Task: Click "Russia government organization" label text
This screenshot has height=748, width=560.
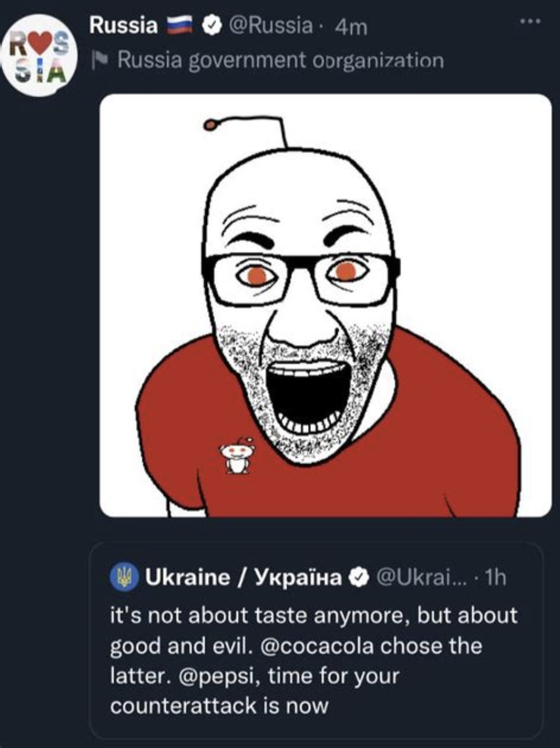Action: 281,60
